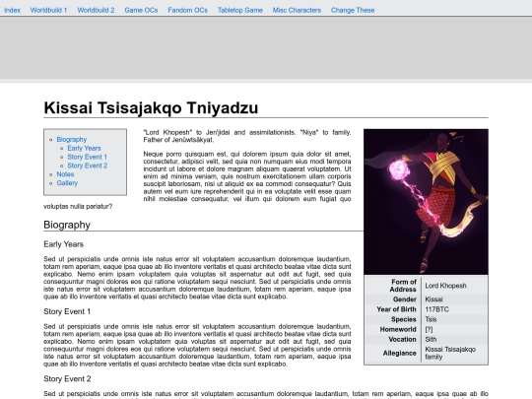The height and width of the screenshot is (399, 532).
Task: Click the Story Event 1 subheading in the article
Action: [67, 311]
